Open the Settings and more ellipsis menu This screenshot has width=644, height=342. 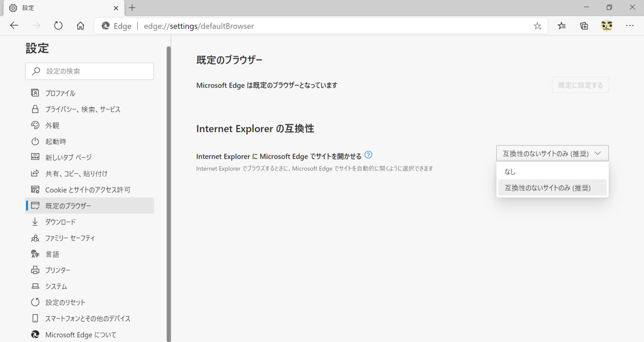tap(630, 26)
